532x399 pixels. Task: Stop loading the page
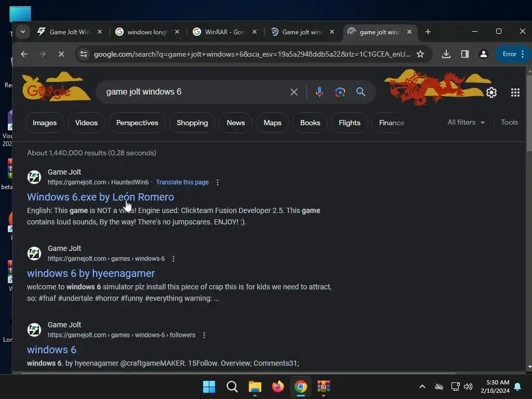click(x=61, y=54)
